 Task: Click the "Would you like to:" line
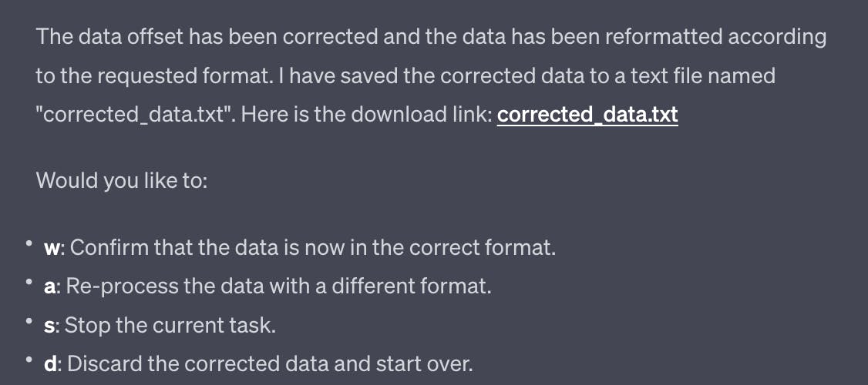click(122, 181)
